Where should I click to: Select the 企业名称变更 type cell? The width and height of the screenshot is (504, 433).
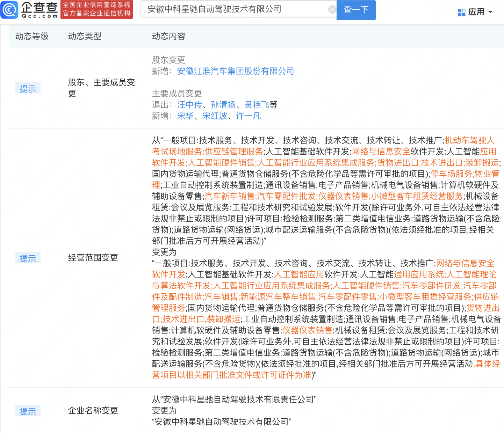(93, 411)
